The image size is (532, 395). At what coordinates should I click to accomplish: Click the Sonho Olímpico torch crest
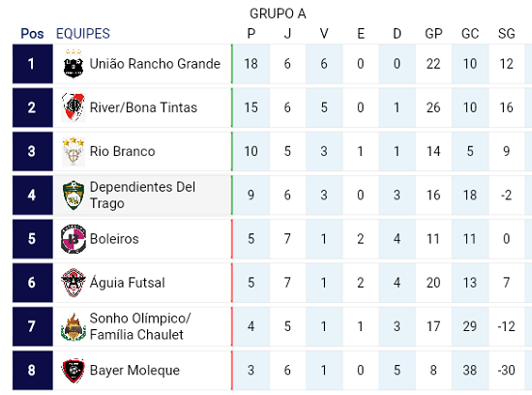[74, 326]
